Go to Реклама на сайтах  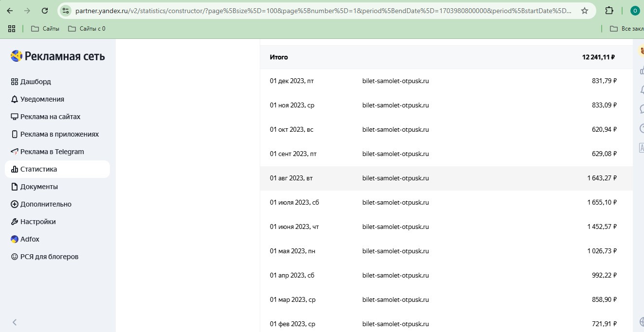click(x=46, y=117)
